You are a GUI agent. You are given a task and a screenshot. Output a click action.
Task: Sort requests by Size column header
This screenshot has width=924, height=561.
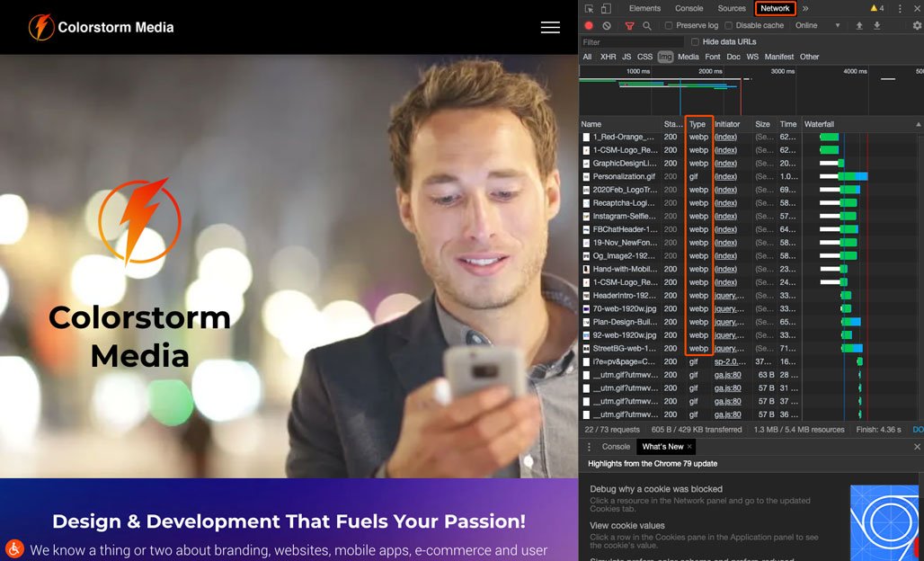[762, 124]
